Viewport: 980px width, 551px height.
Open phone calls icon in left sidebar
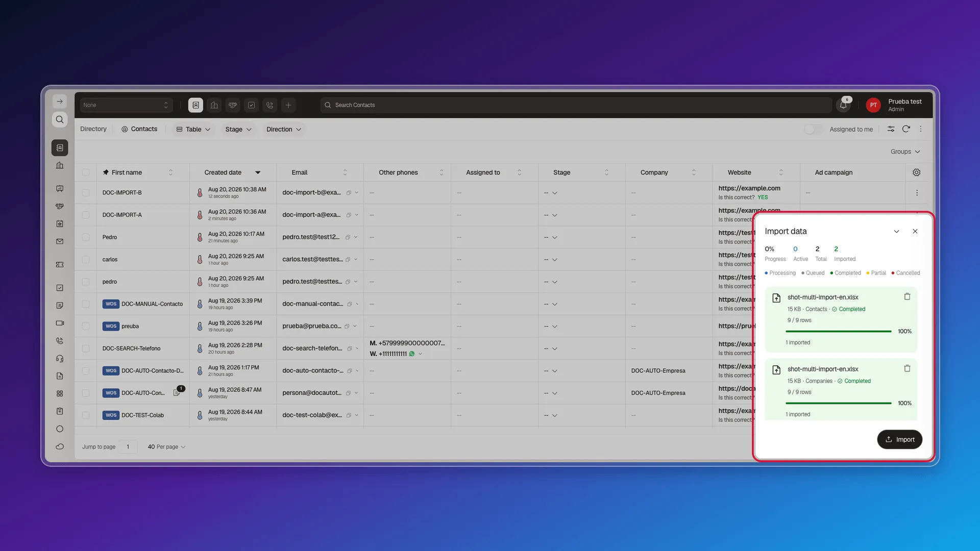point(60,341)
